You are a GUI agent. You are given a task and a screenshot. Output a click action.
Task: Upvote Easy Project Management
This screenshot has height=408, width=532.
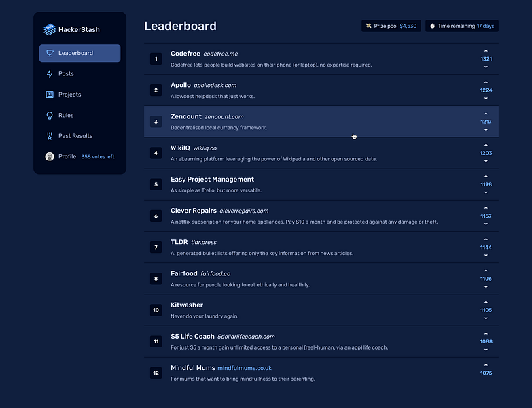[x=486, y=177]
